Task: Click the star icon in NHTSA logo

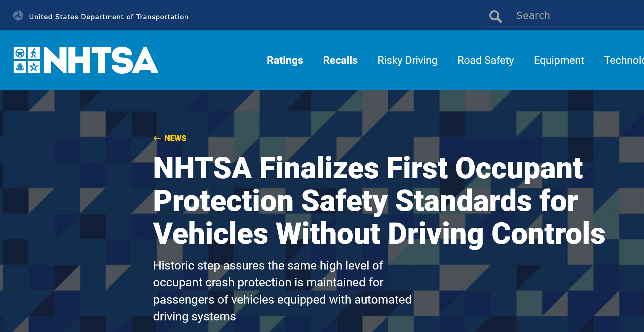Action: pos(34,67)
